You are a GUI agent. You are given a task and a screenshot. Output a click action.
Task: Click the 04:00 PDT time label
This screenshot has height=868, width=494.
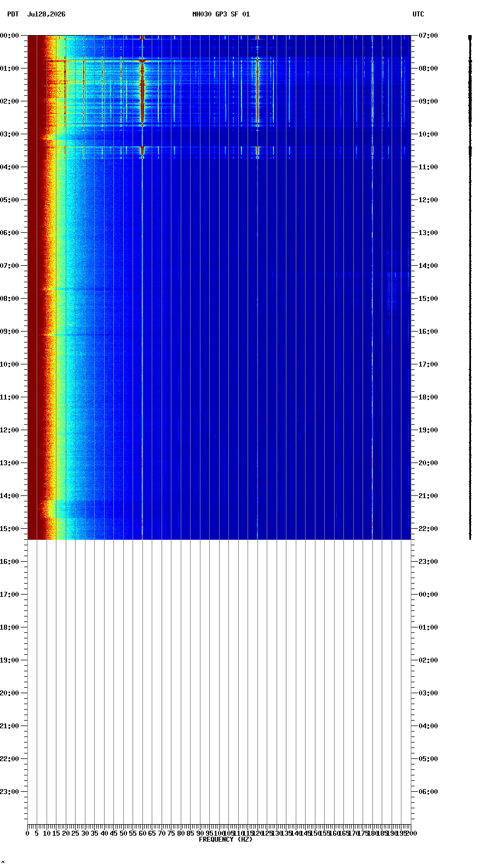(x=9, y=167)
